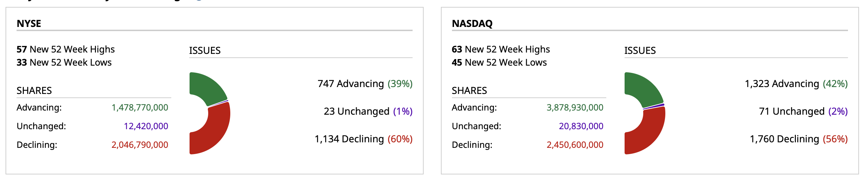Click NASDAQ 45 New 52 Week Lows
This screenshot has height=181, width=868.
[499, 63]
